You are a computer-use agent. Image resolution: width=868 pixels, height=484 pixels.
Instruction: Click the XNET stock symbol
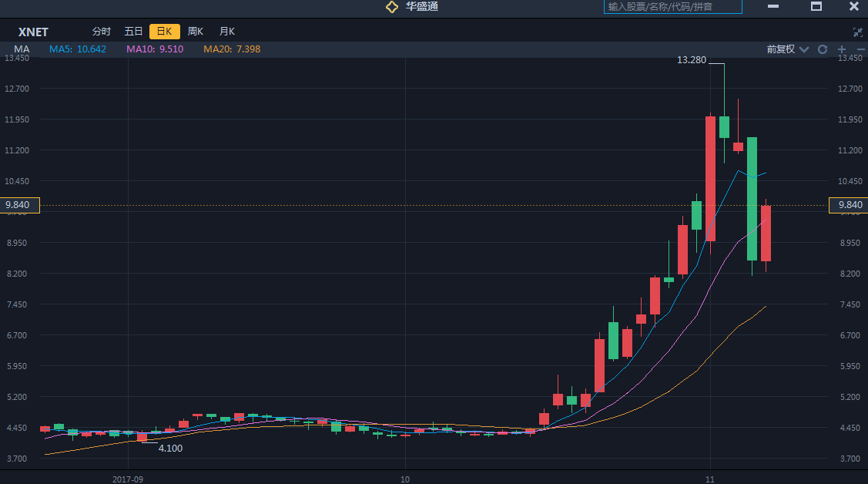(x=33, y=32)
